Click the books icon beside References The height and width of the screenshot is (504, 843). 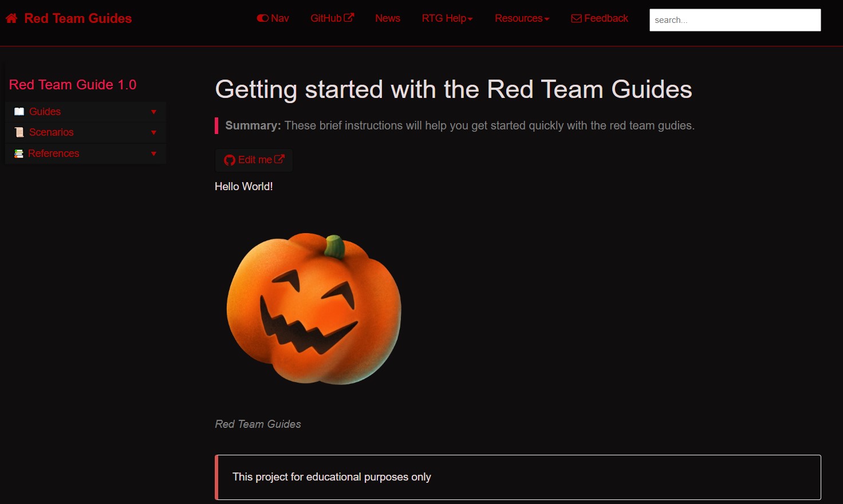[x=19, y=153]
